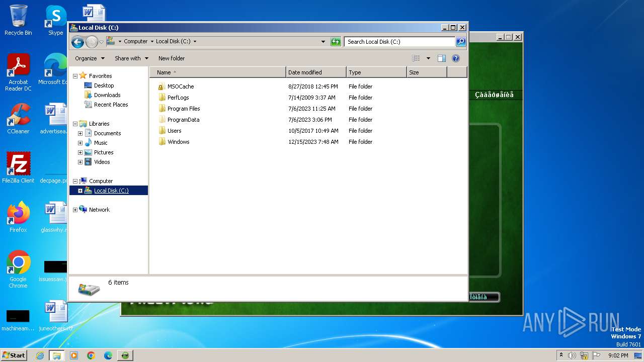Open the clock showing 9:02 PM

click(x=618, y=355)
